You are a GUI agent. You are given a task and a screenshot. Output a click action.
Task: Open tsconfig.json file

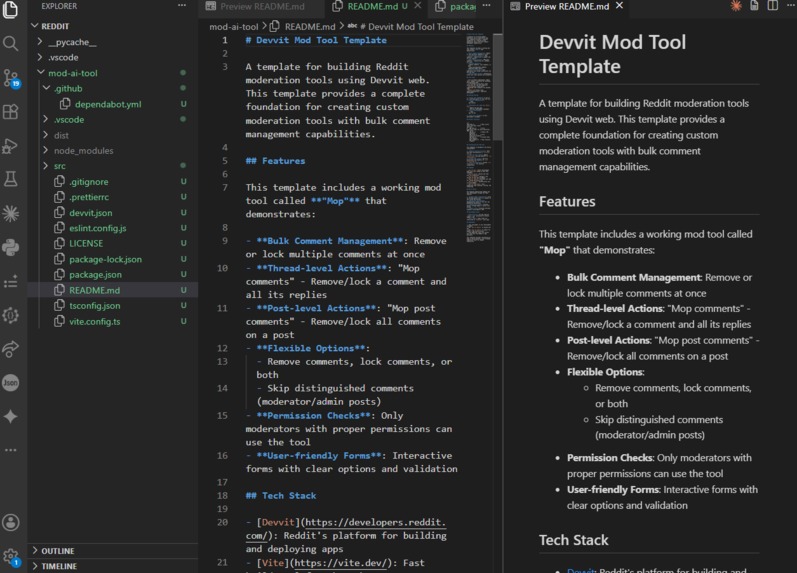pos(95,305)
